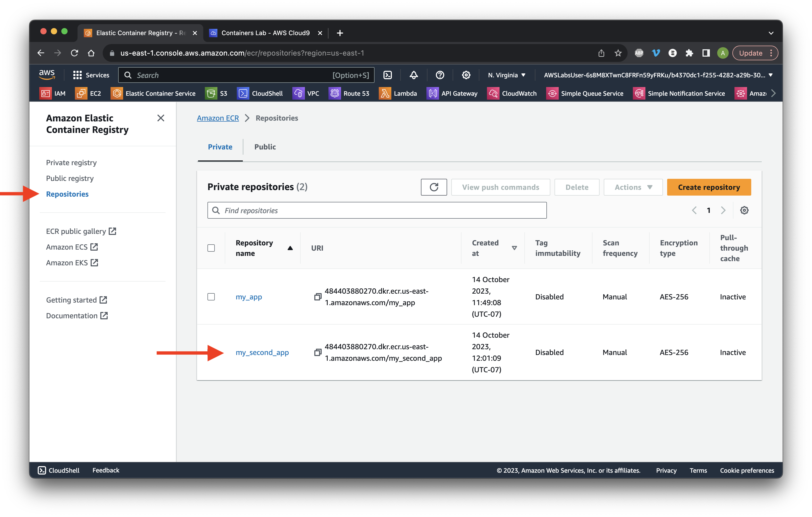Focus the Find repositories search field

pos(377,210)
